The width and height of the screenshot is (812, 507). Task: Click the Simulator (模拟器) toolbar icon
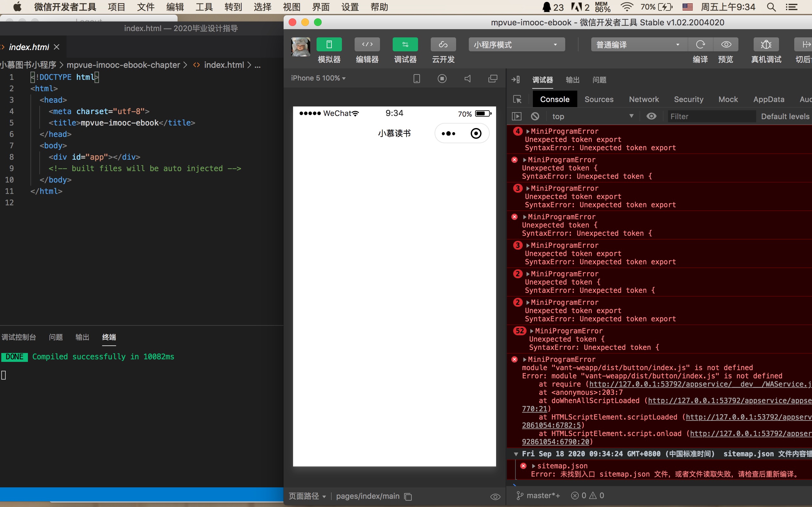coord(329,45)
